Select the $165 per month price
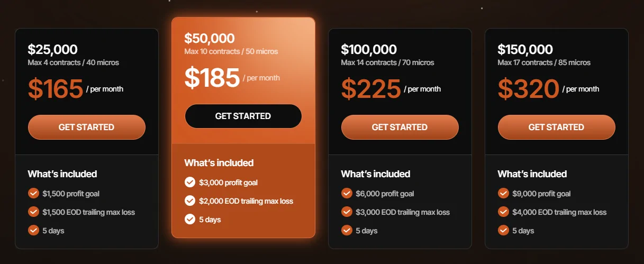This screenshot has height=264, width=644. tap(56, 89)
